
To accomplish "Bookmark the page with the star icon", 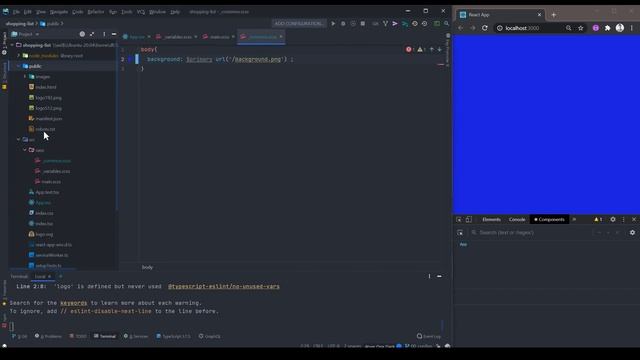I will pyautogui.click(x=580, y=28).
